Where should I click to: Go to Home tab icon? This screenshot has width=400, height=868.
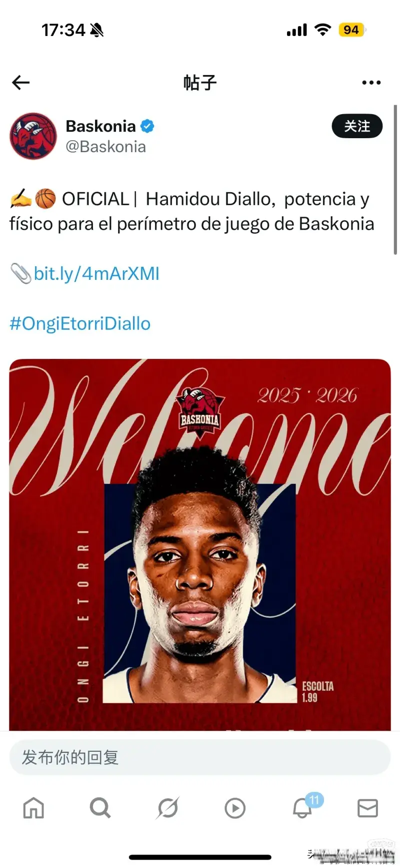point(33,807)
